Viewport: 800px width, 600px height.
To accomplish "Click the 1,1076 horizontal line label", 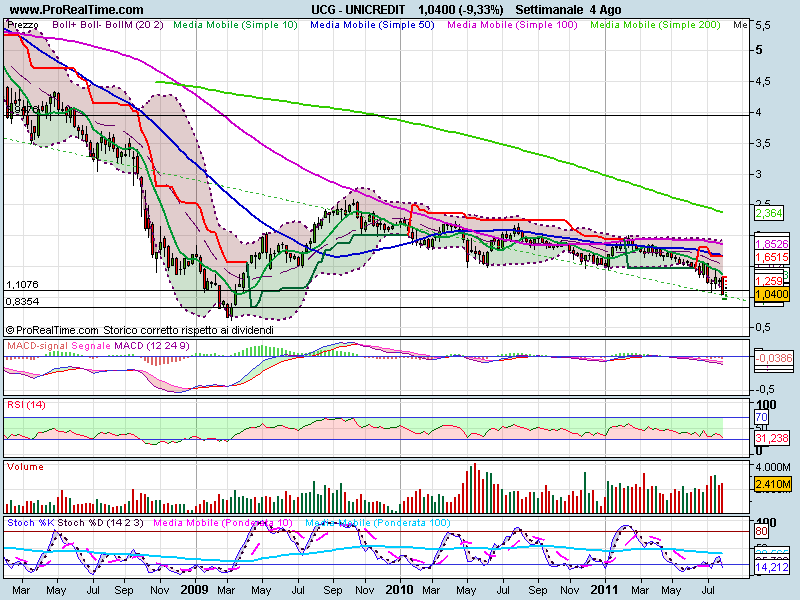I will click(22, 284).
